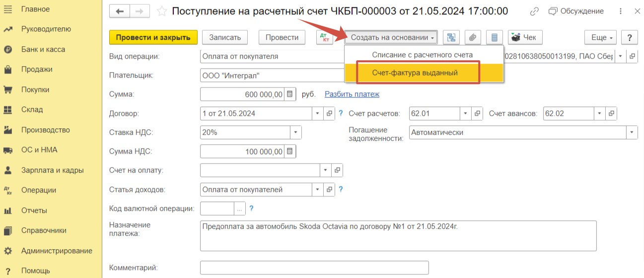Go back with the left arrow
This screenshot has height=278, width=644.
click(x=120, y=11)
